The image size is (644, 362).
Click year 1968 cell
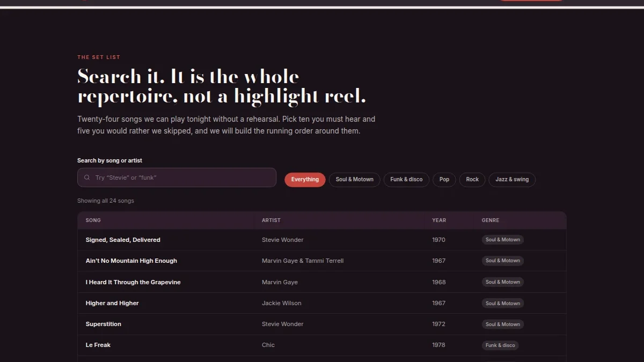439,282
